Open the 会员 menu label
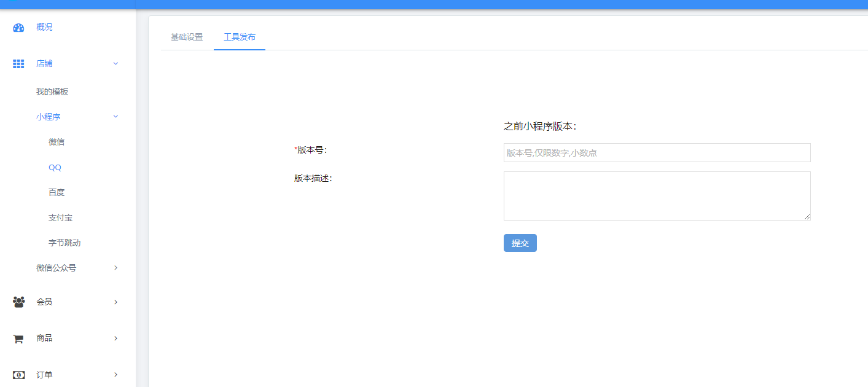 (44, 302)
